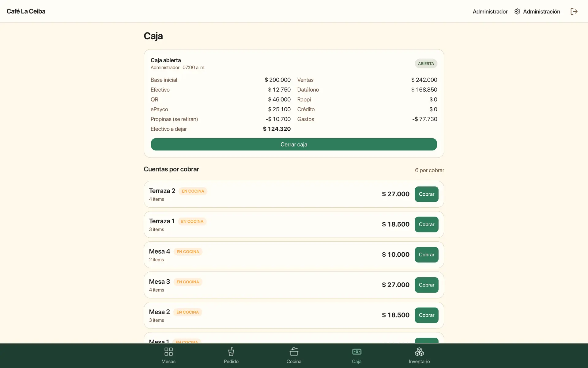Click the Café La Ceiba title
Viewport: 588px width, 368px height.
[x=26, y=11]
